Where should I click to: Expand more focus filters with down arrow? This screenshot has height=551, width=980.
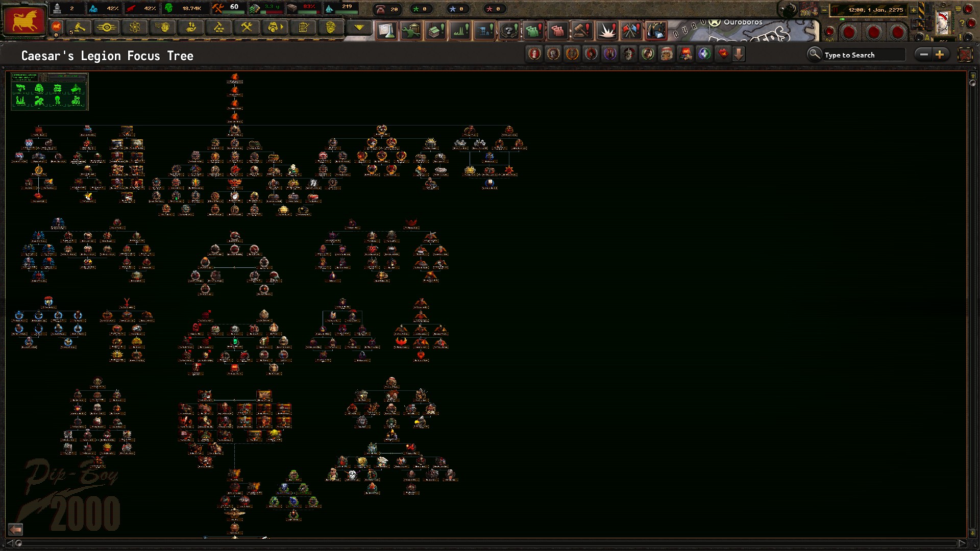click(739, 54)
